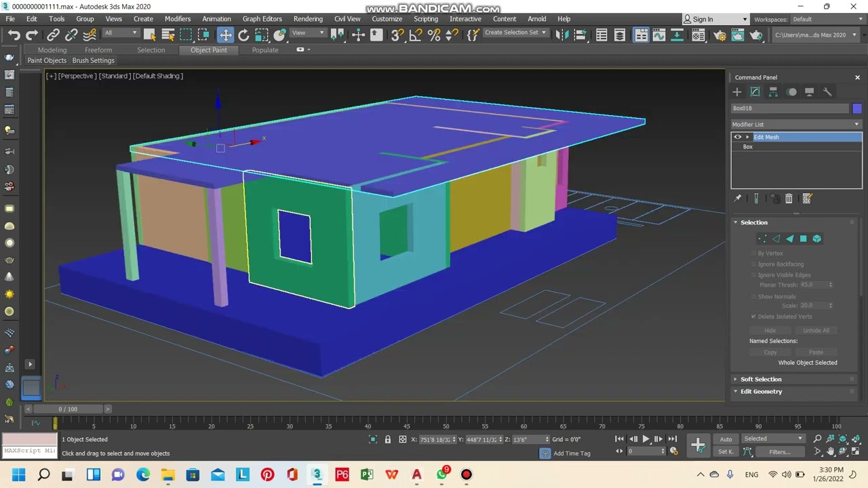Toggle Set Key mode button
Image resolution: width=868 pixels, height=488 pixels.
click(726, 452)
